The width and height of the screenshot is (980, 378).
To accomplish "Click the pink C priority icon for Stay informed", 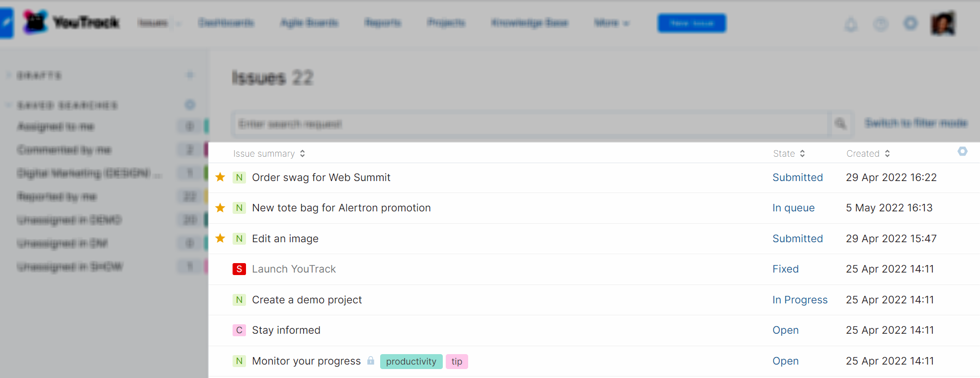I will [239, 330].
